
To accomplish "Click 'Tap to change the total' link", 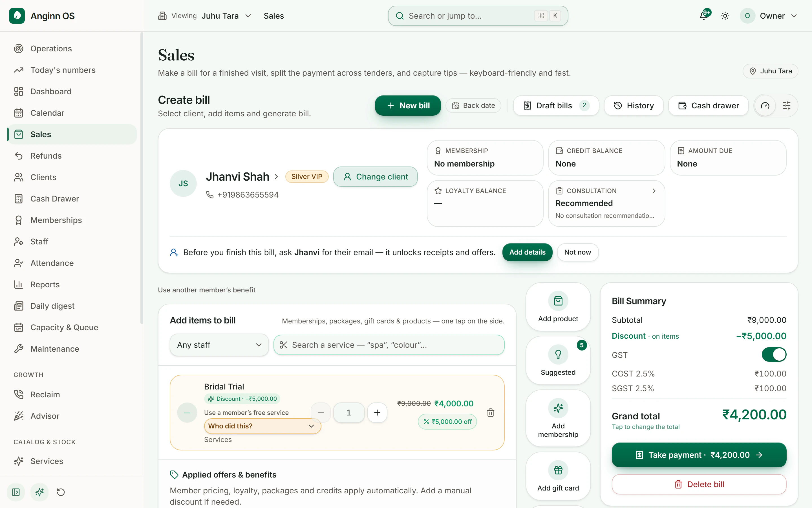I will pyautogui.click(x=646, y=427).
